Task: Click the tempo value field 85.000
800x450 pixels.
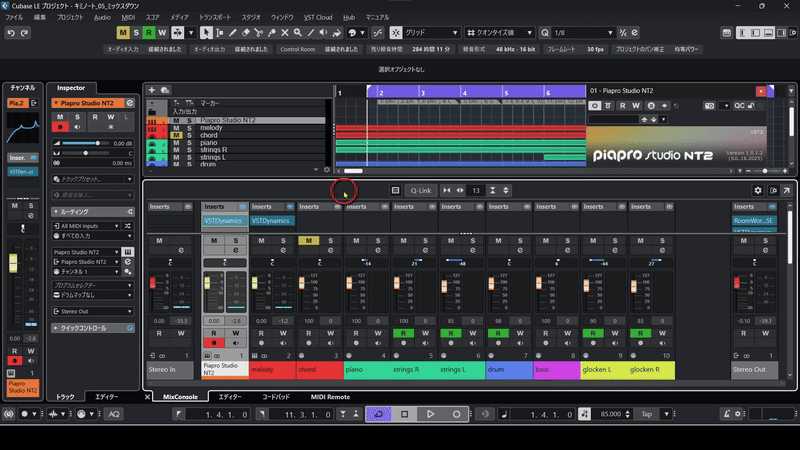Action: point(611,414)
